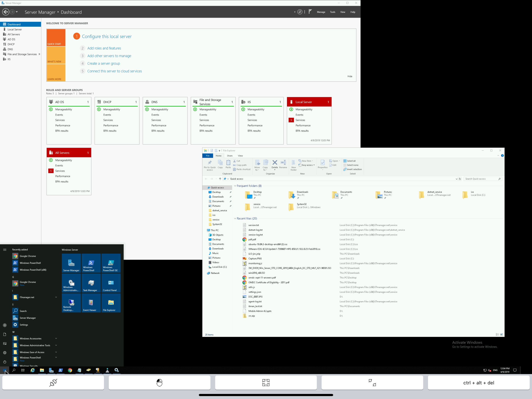Select version.txt in Recent files

254,225
